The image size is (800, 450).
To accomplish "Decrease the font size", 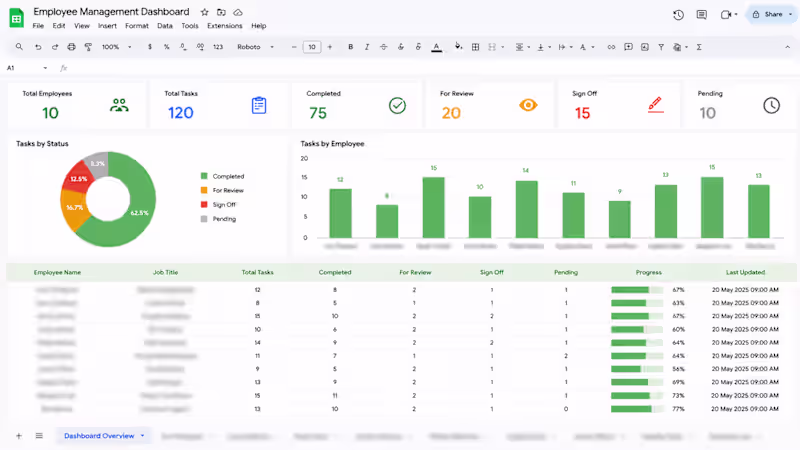I will (294, 47).
